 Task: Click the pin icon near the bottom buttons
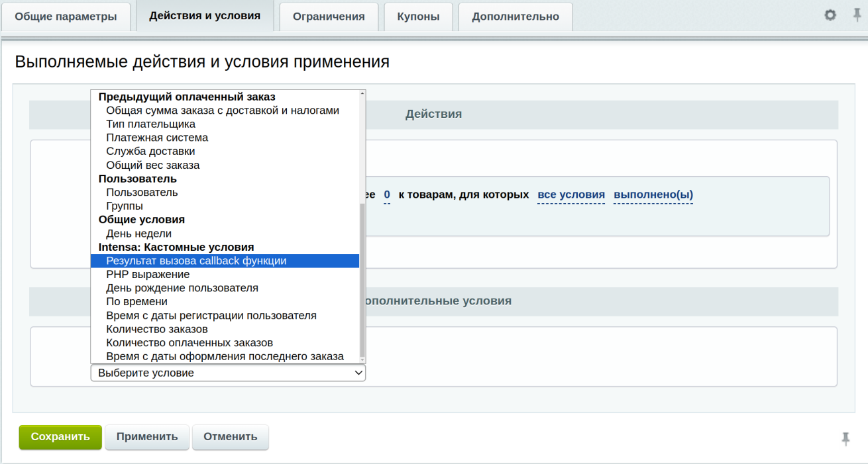point(845,438)
